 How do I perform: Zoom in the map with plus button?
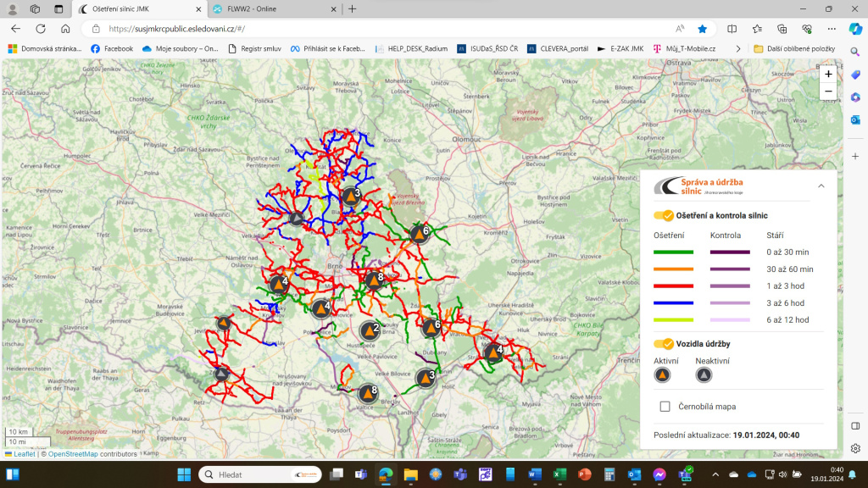coord(828,75)
